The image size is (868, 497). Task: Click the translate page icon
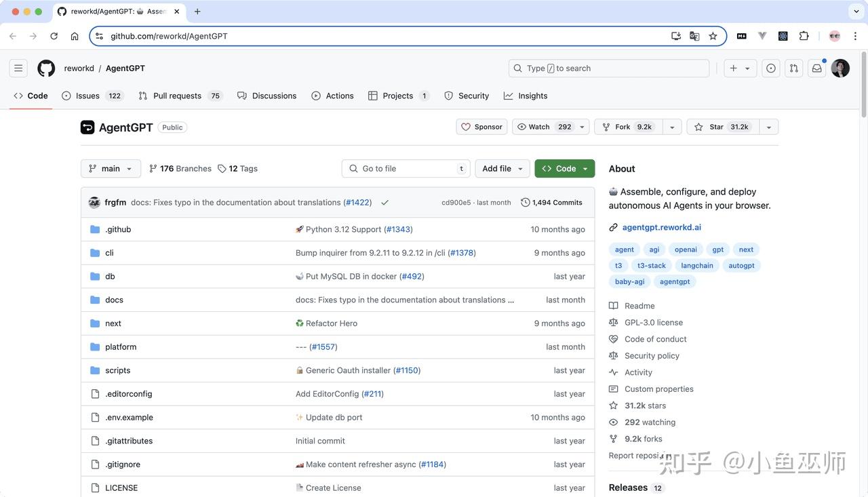694,36
